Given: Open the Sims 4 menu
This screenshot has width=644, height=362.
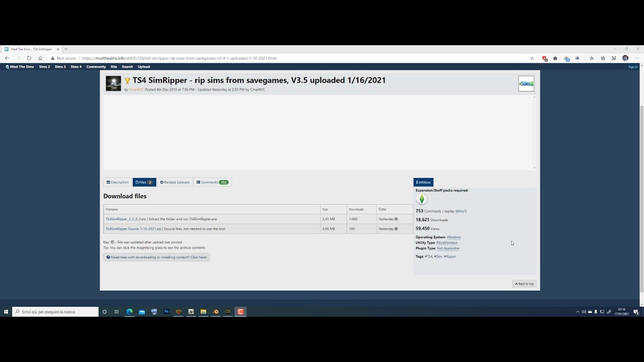Looking at the screenshot, I should [x=76, y=67].
